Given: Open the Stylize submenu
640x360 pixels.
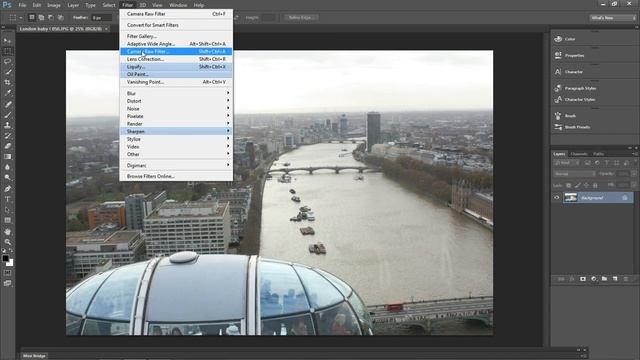Looking at the screenshot, I should pyautogui.click(x=176, y=139).
